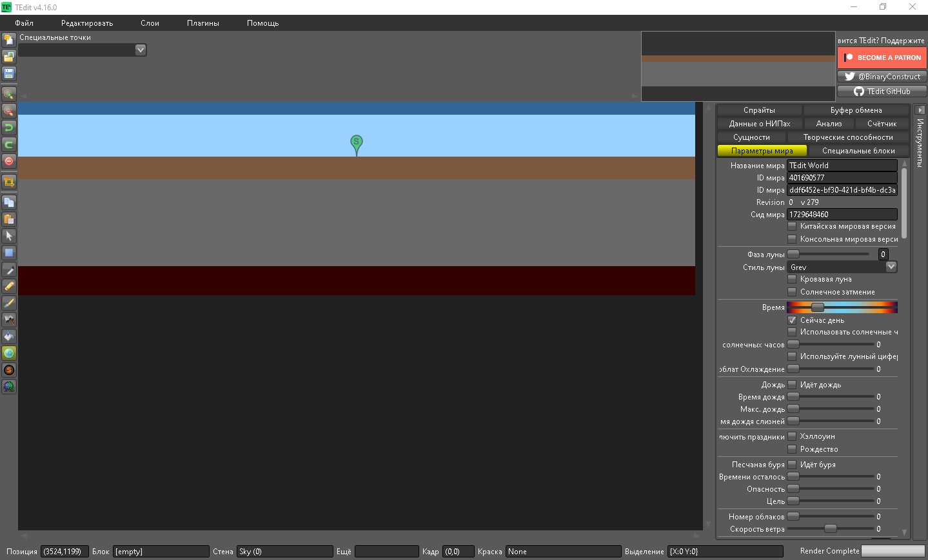The height and width of the screenshot is (560, 928).
Task: Switch to the Специальные блоки tab
Action: [x=859, y=151]
